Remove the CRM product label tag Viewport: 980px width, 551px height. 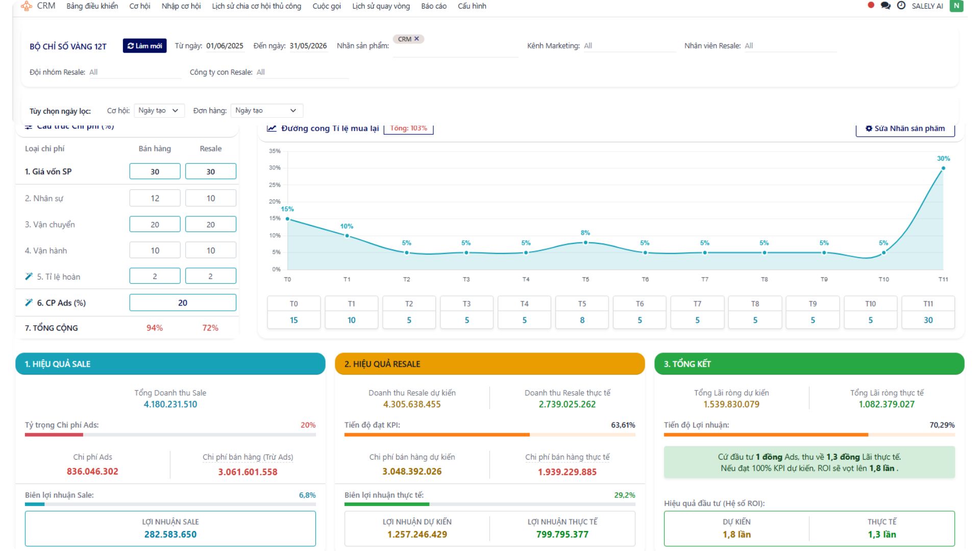pyautogui.click(x=416, y=39)
